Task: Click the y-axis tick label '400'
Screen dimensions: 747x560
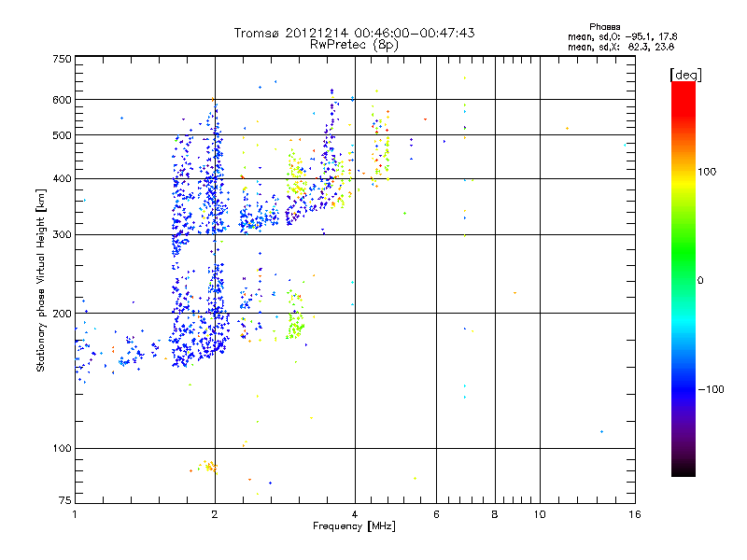Action: point(62,178)
